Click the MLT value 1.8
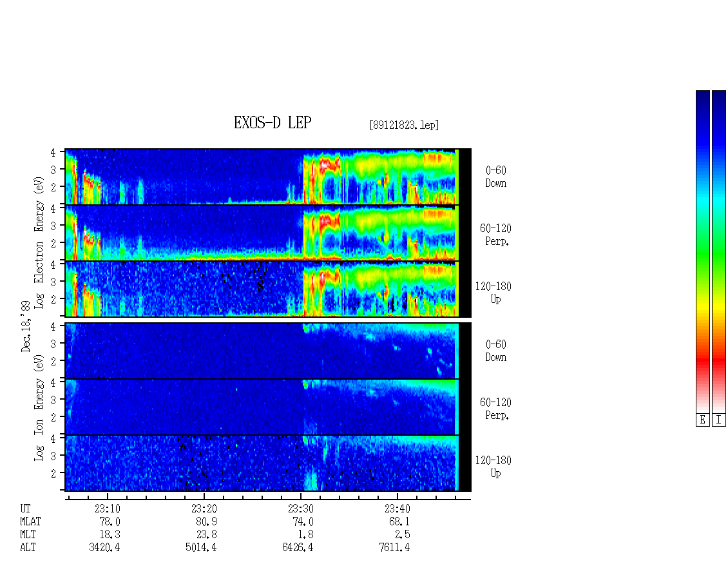 tap(306, 534)
